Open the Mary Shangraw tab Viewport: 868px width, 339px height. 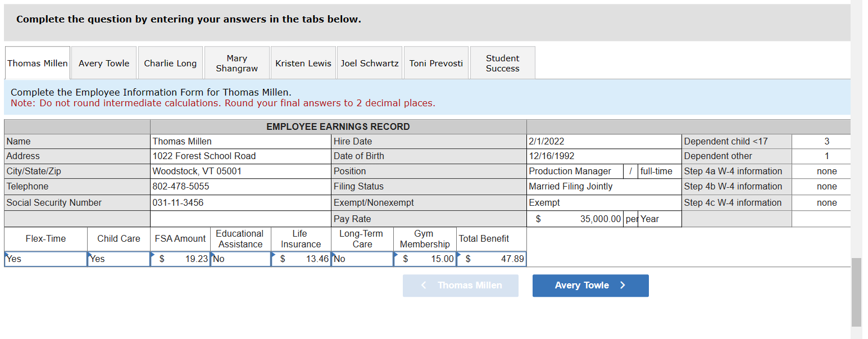237,63
